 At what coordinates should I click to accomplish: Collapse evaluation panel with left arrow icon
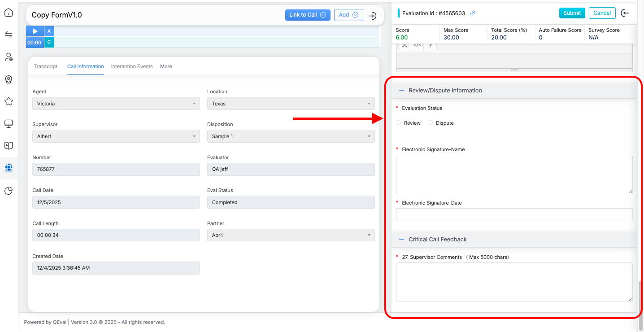(x=625, y=13)
